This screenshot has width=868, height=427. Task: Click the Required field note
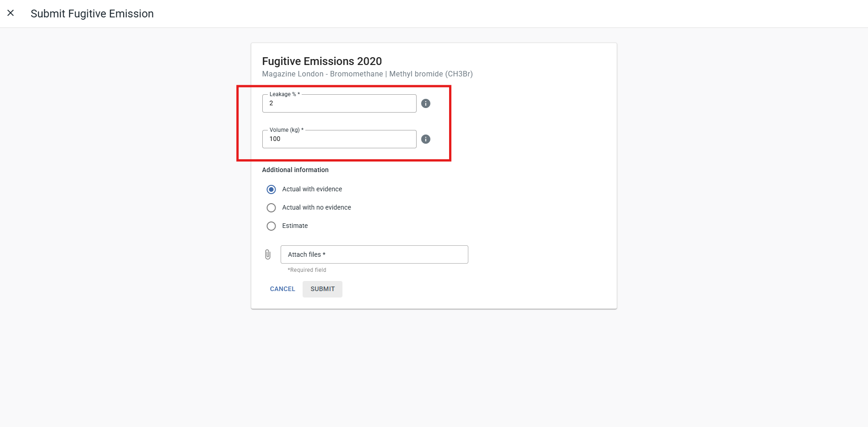point(307,270)
